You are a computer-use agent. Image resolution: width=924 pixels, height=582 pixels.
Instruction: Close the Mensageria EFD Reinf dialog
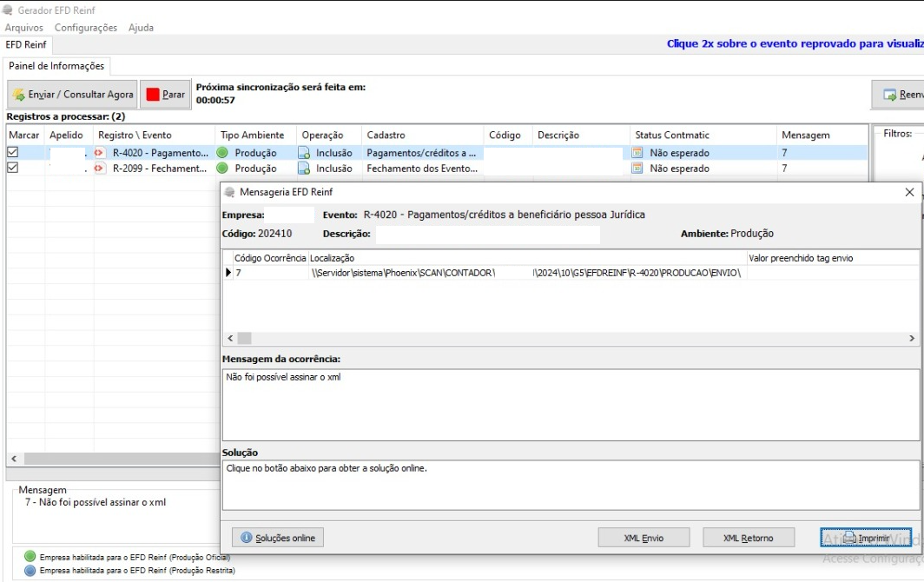[x=909, y=192]
